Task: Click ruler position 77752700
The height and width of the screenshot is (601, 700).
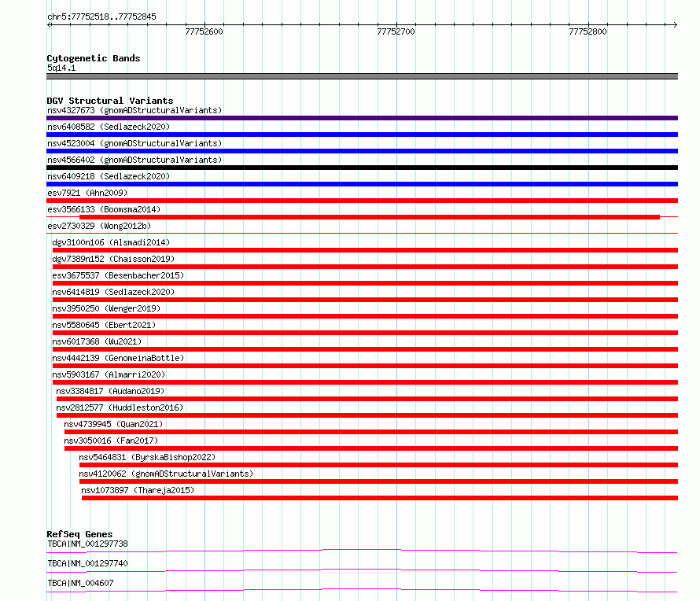Action: click(x=396, y=31)
